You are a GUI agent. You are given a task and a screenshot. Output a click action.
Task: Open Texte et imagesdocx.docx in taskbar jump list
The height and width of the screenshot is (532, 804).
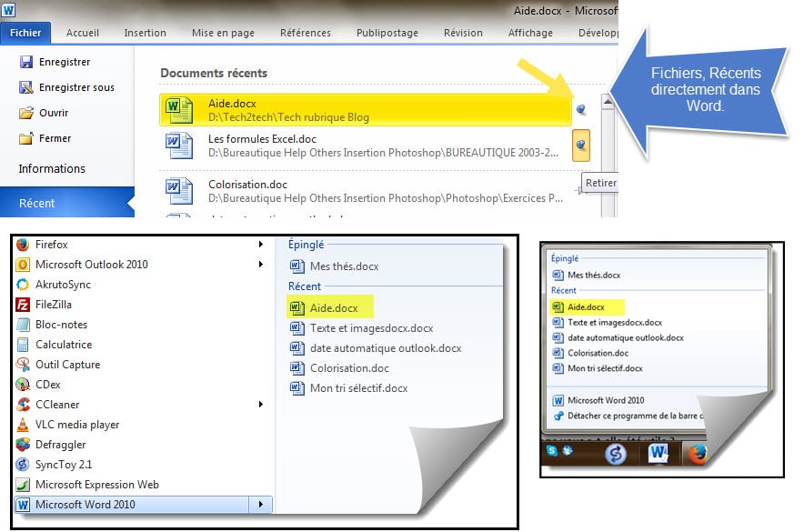pos(608,322)
